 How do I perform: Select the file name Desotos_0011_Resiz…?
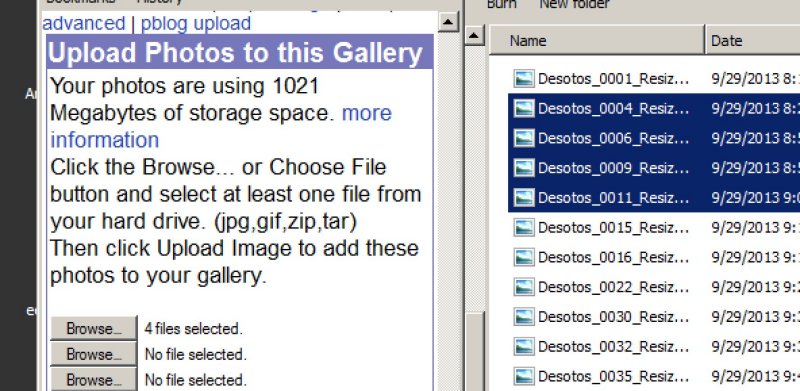(614, 197)
